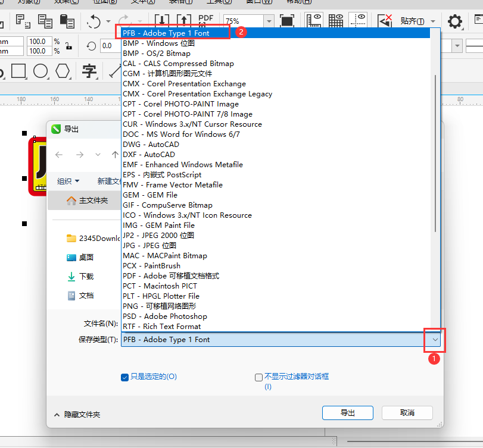Screen dimensions: 483x448
Task: Toggle the snap off icon with the red X
Action: point(384,21)
